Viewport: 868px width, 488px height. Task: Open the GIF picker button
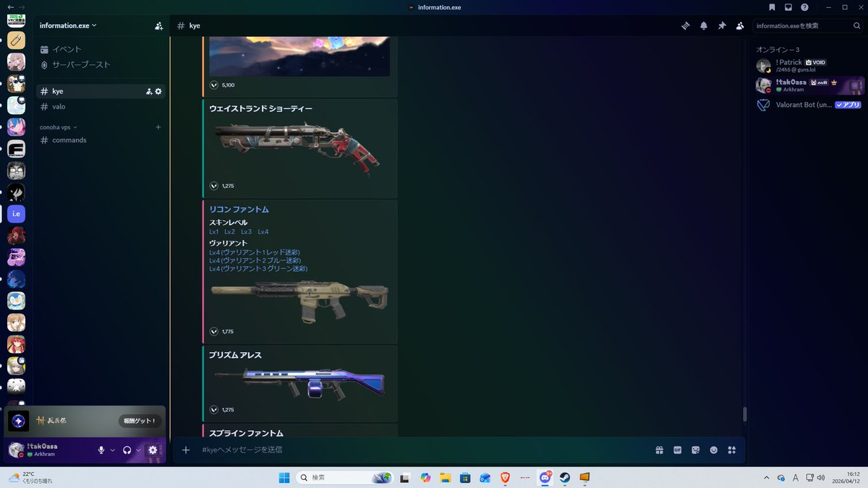678,450
